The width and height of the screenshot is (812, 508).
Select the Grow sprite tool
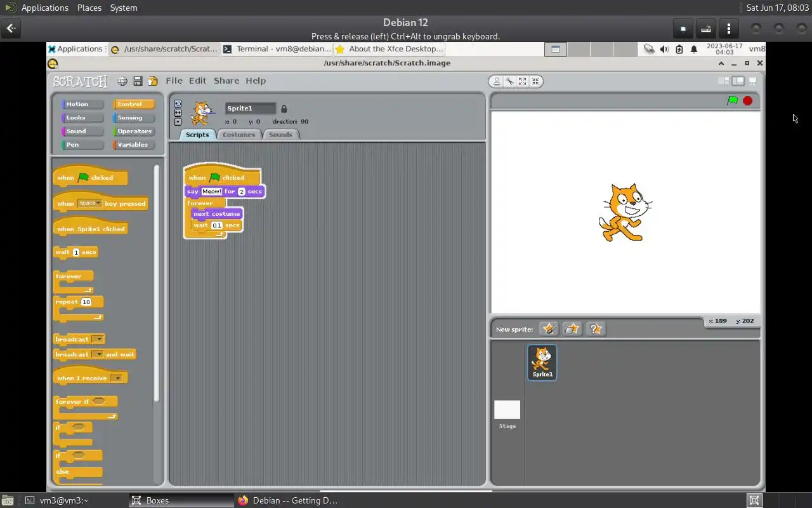tap(522, 81)
